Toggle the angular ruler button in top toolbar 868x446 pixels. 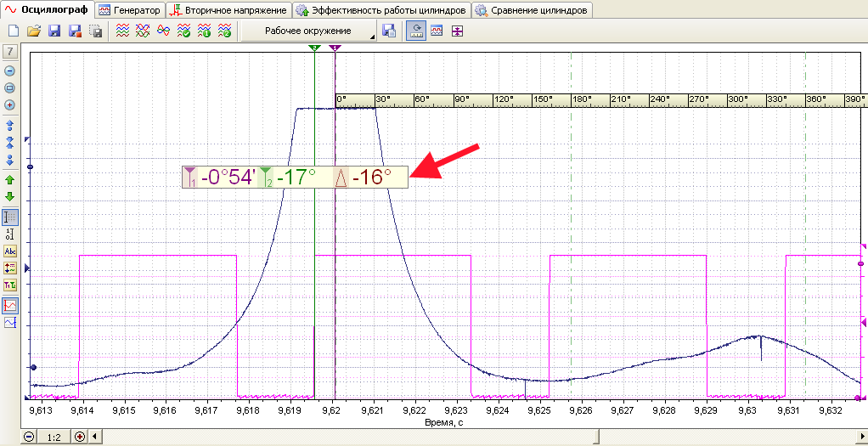[x=415, y=31]
